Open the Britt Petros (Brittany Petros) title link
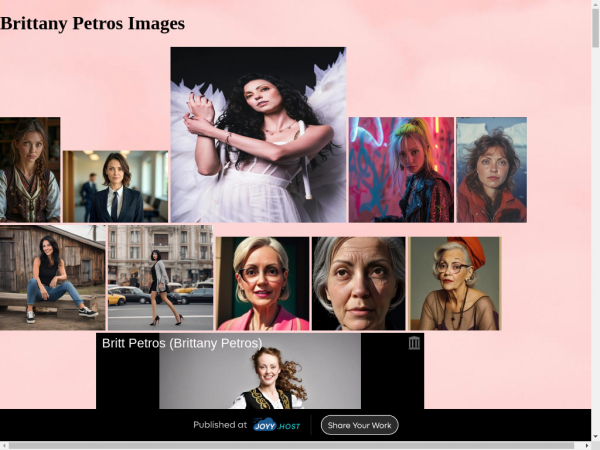 [182, 343]
